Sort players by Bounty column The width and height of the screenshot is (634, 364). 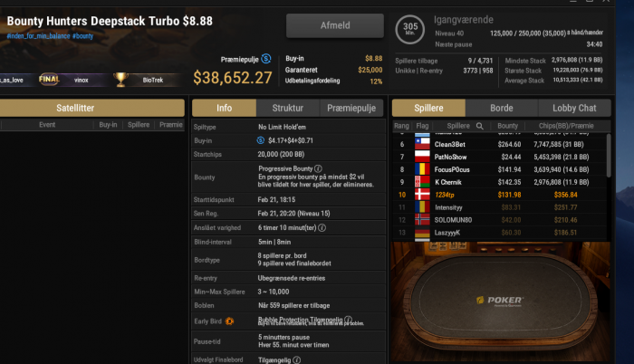[507, 126]
